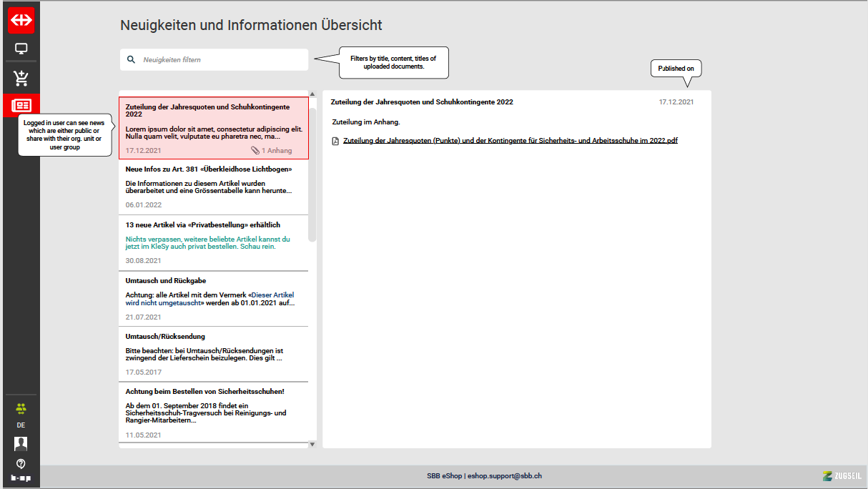Viewport: 868px width, 489px height.
Task: Click the paperclip '1 Anhang' attachment indicator
Action: pos(272,151)
